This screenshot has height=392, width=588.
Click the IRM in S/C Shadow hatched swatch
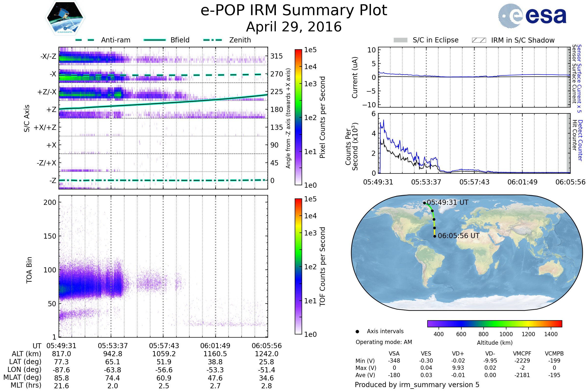point(479,40)
